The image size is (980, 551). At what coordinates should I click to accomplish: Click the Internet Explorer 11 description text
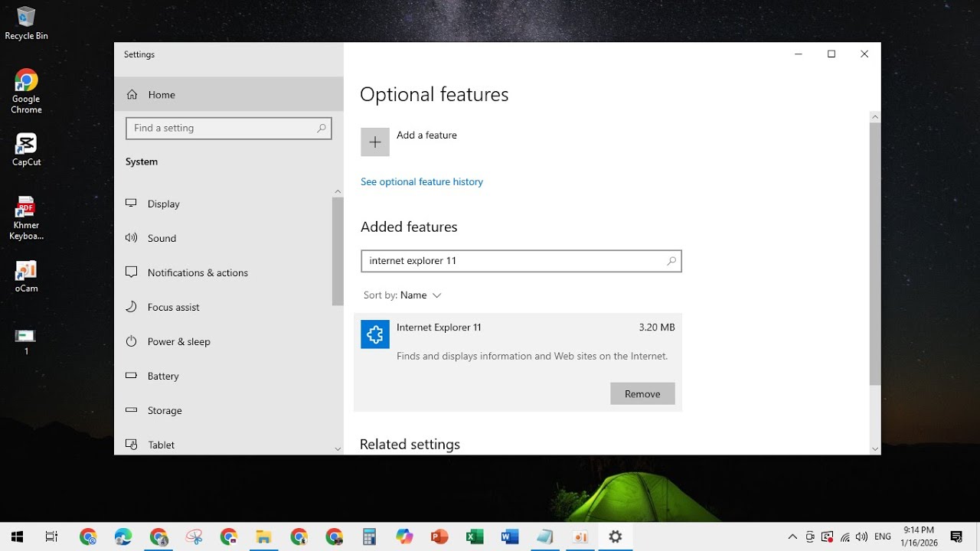[532, 357]
